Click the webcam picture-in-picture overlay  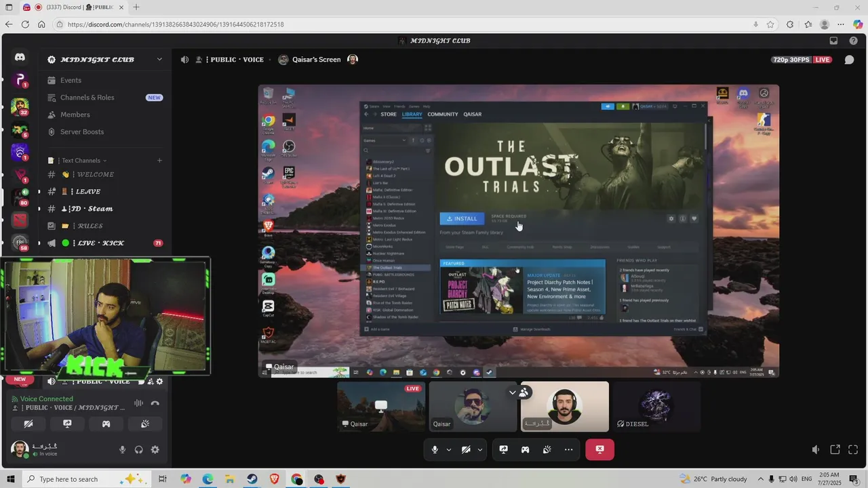[x=105, y=316]
